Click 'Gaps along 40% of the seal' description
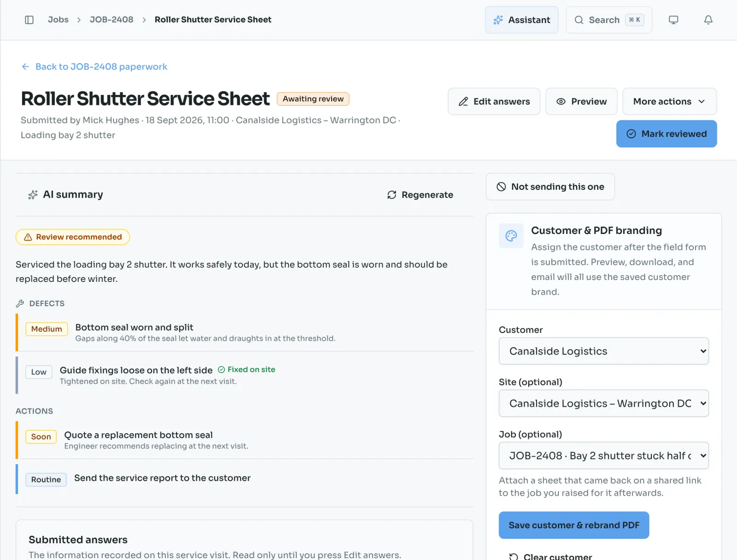 tap(205, 338)
